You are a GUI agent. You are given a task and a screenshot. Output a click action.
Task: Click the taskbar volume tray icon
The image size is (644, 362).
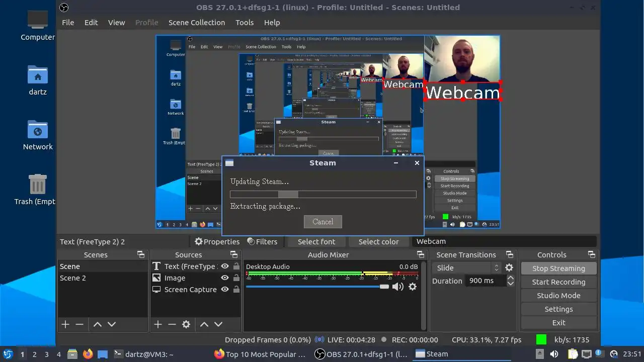[554, 354]
